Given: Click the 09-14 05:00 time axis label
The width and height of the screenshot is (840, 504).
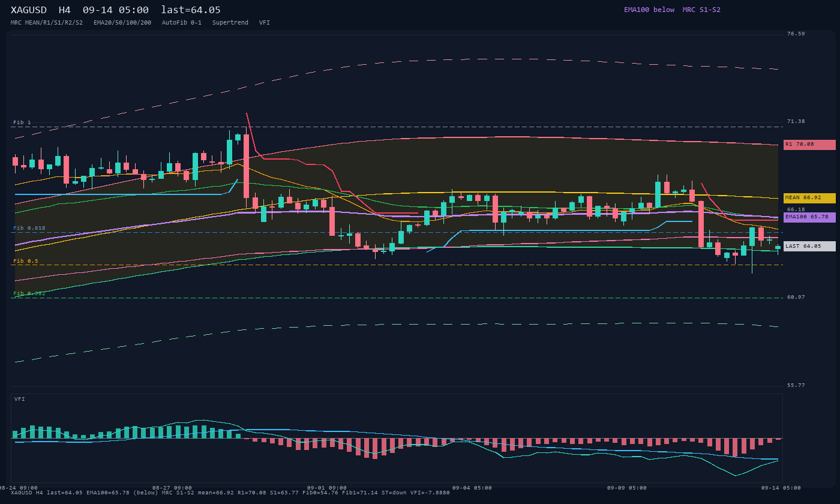Looking at the screenshot, I should pyautogui.click(x=781, y=488).
